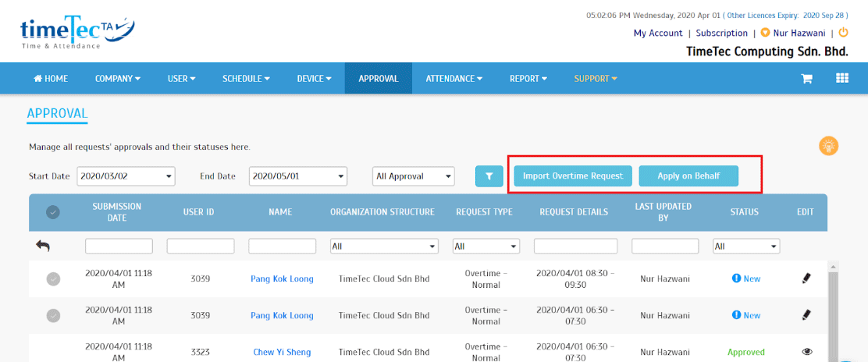The image size is (868, 362).
Task: Open the All Approval dropdown
Action: click(414, 176)
